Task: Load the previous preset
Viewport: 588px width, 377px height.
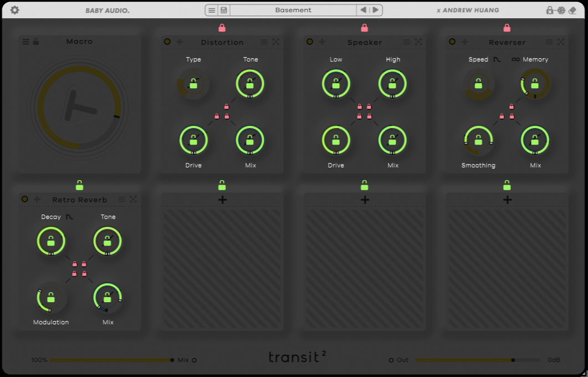Action: tap(363, 10)
